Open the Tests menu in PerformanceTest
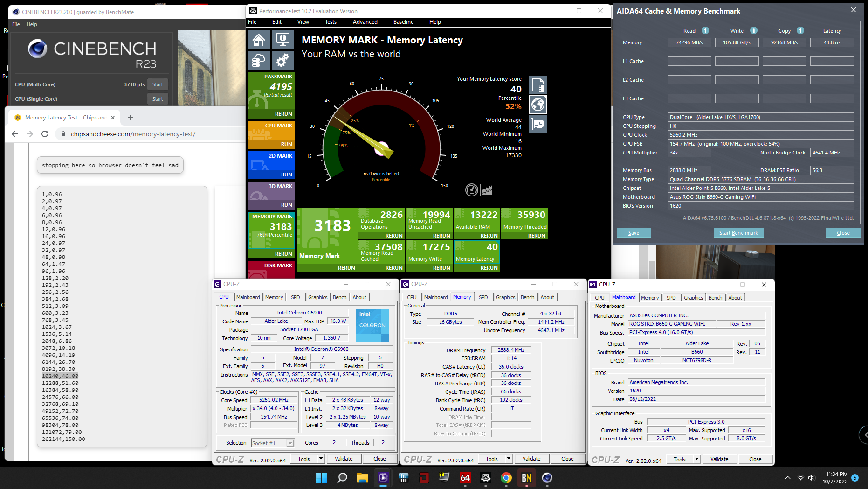Screen dimensions: 868x489 (x=331, y=22)
